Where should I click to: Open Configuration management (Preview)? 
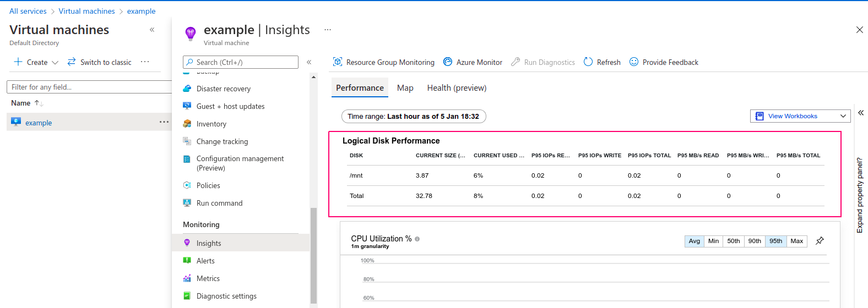(240, 163)
